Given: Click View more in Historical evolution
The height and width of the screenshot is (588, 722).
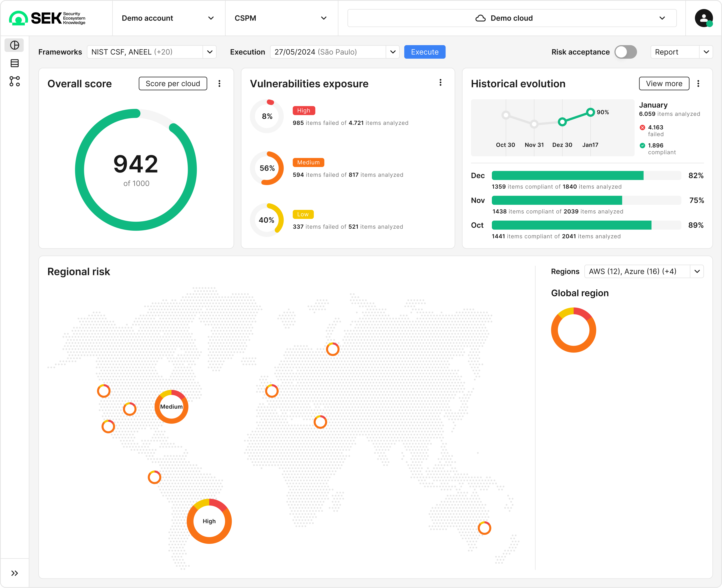Looking at the screenshot, I should (x=664, y=84).
